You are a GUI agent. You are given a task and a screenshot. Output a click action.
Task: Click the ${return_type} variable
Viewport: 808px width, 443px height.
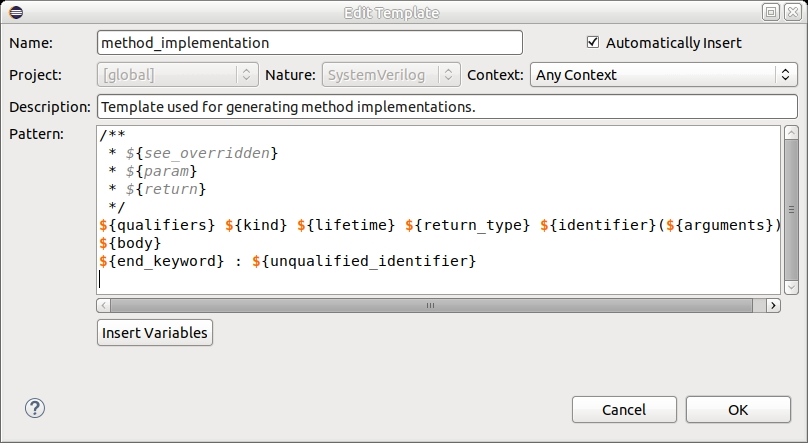pyautogui.click(x=467, y=225)
